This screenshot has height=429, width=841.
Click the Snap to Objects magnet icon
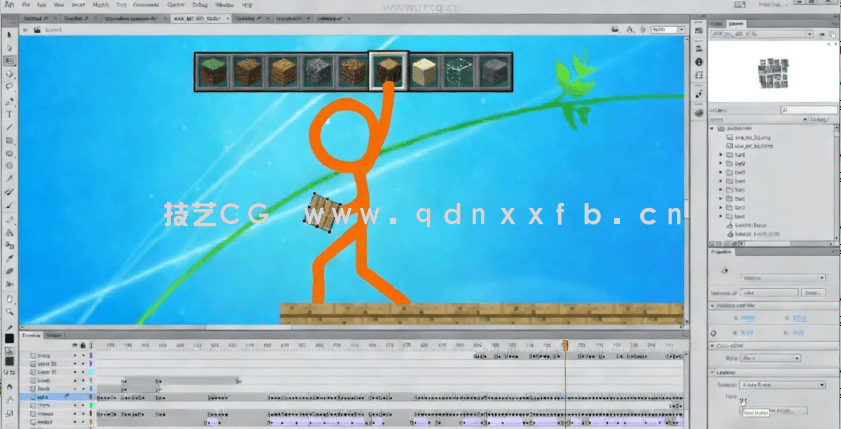(x=10, y=387)
